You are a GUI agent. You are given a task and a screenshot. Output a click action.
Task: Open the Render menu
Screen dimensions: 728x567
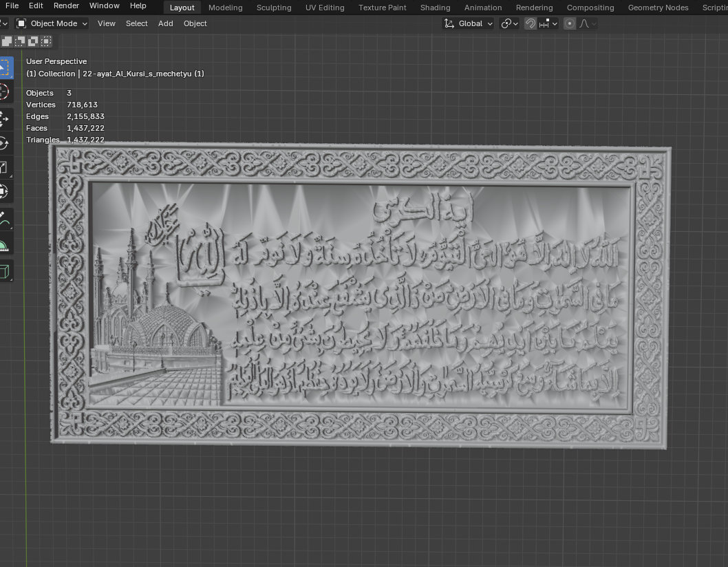(x=66, y=6)
